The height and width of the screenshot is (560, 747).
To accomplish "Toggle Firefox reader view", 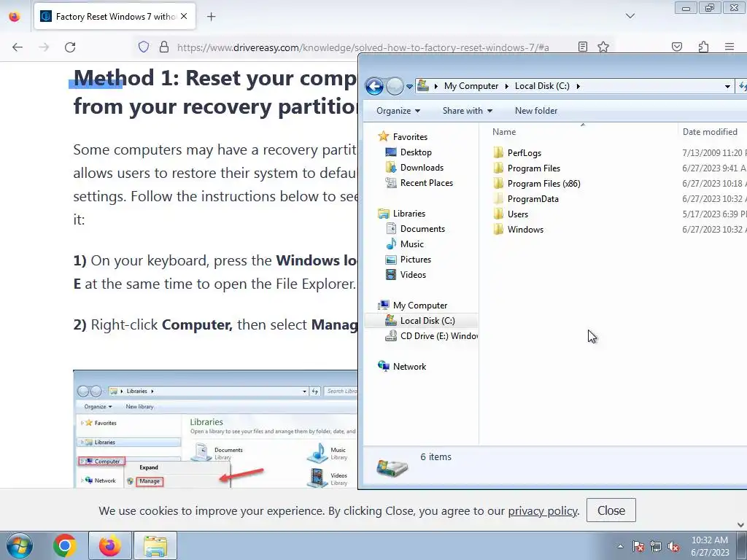I will pos(582,47).
